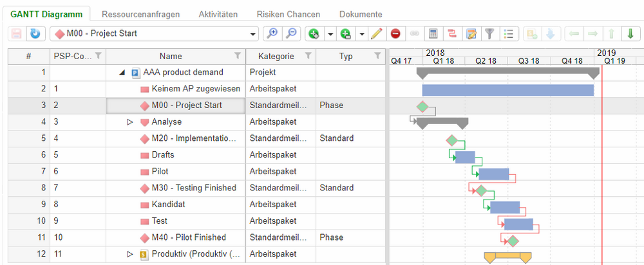The height and width of the screenshot is (265, 644).
Task: Collapse the AAA product demand project
Action: (x=122, y=73)
